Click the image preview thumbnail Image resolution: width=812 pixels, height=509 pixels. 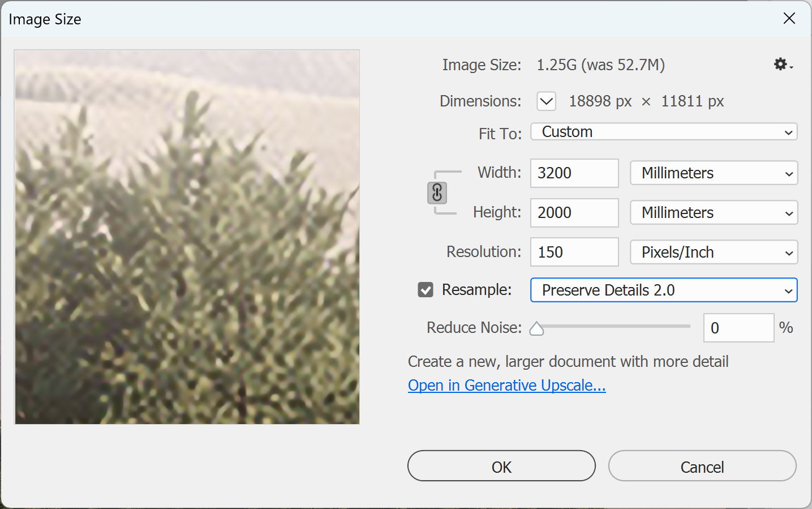(x=187, y=237)
